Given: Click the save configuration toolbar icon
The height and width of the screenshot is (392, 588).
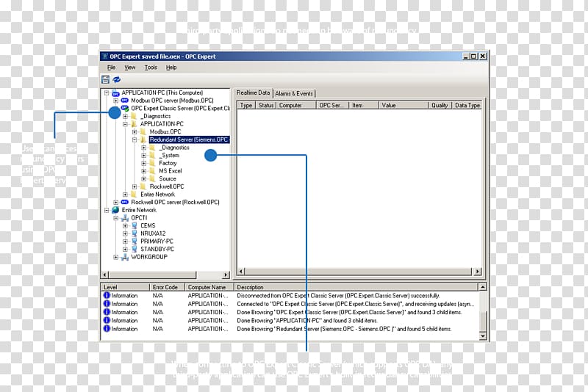Looking at the screenshot, I should [x=105, y=79].
